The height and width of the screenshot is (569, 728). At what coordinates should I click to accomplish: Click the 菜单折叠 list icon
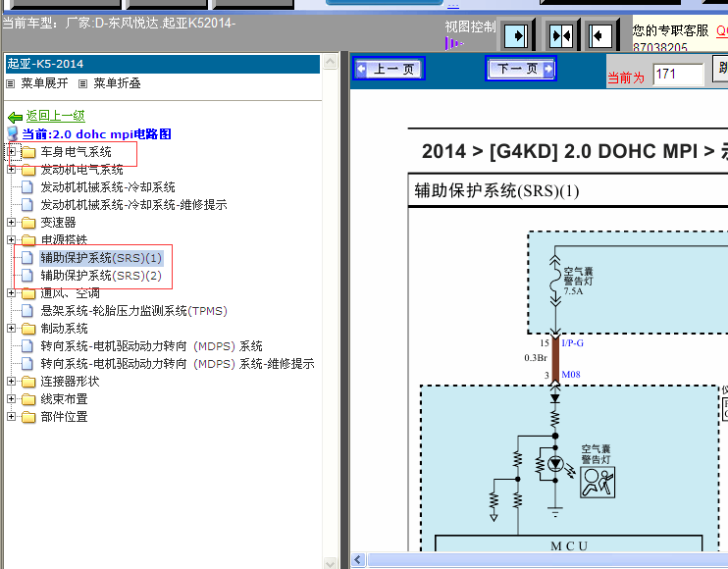82,84
